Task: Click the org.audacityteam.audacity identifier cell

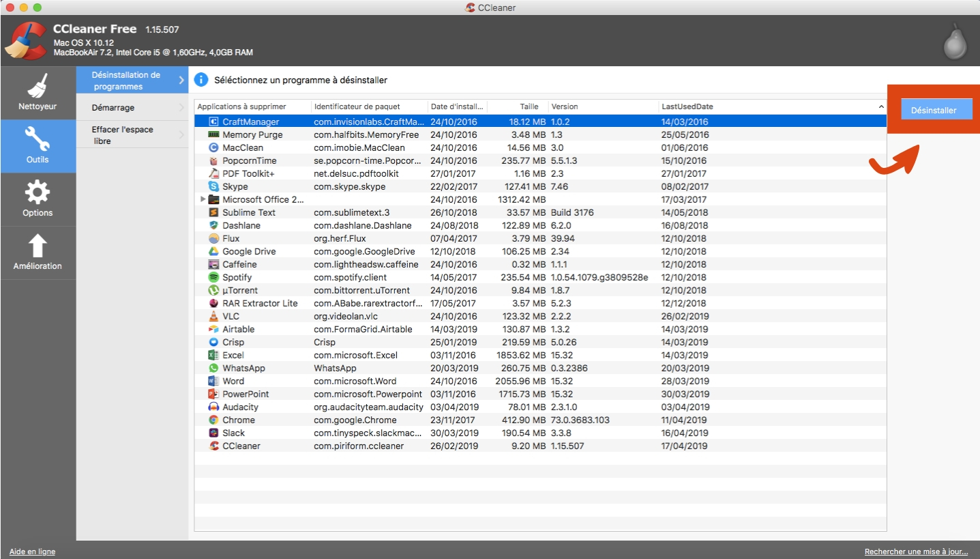Action: pos(368,407)
